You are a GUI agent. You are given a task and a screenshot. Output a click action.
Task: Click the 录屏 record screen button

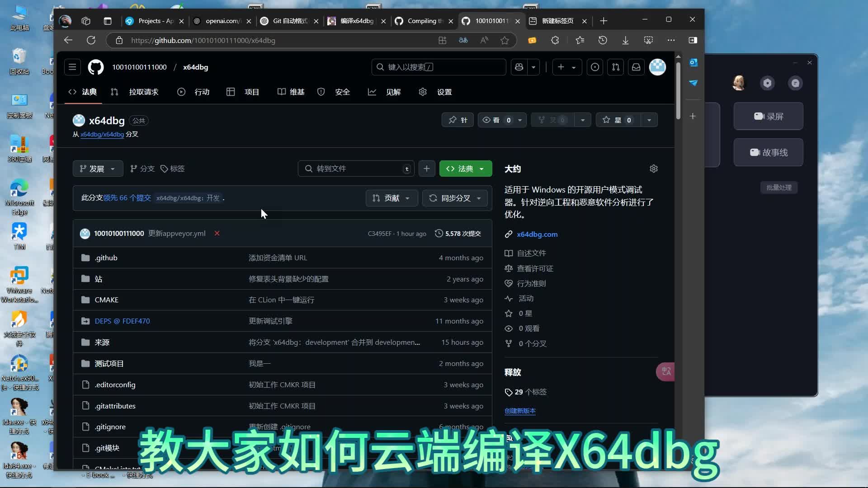coord(768,116)
